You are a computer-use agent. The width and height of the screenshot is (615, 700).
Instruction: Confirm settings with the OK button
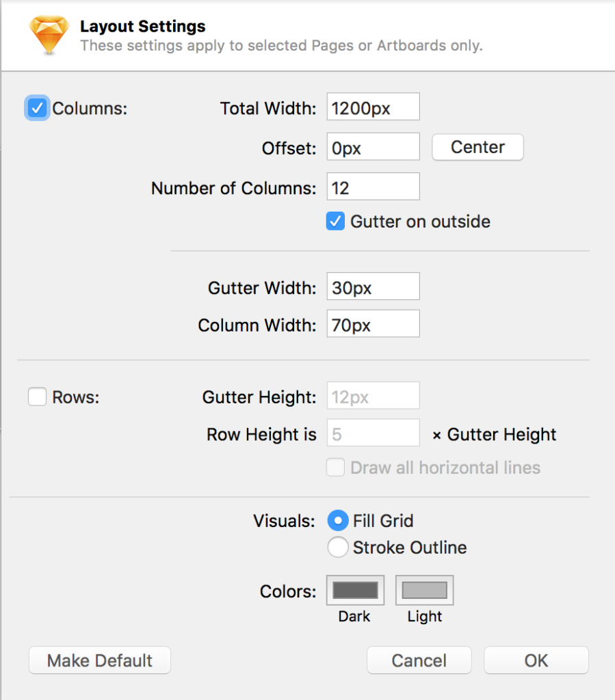pos(536,660)
